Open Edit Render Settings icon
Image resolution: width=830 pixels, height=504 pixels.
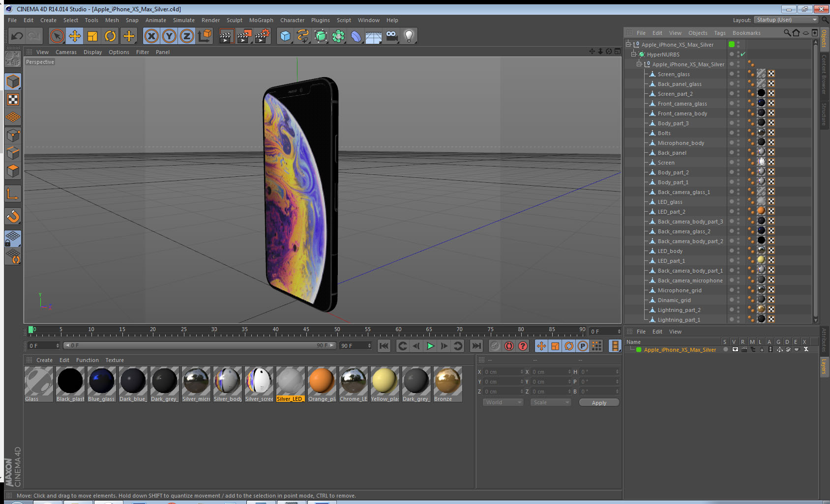click(263, 36)
